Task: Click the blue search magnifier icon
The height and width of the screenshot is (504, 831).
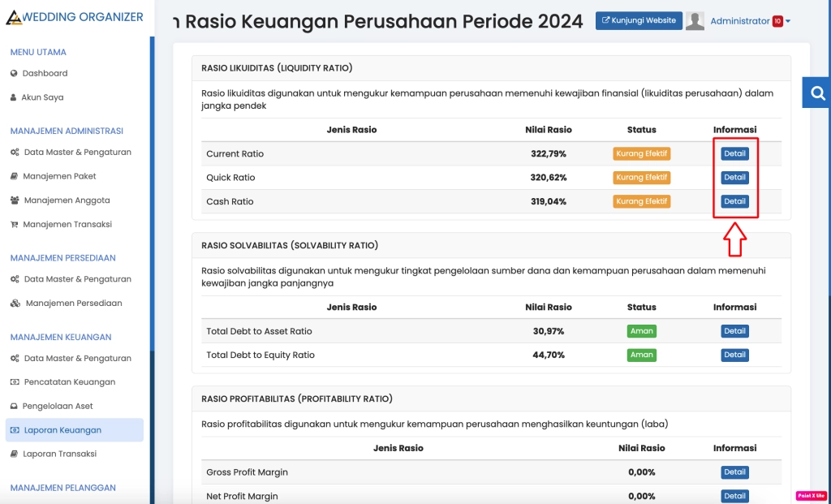Action: (x=816, y=92)
